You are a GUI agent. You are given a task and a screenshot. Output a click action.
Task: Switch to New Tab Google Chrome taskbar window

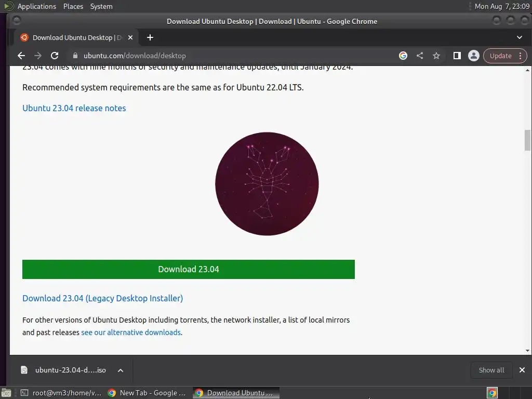(147, 393)
